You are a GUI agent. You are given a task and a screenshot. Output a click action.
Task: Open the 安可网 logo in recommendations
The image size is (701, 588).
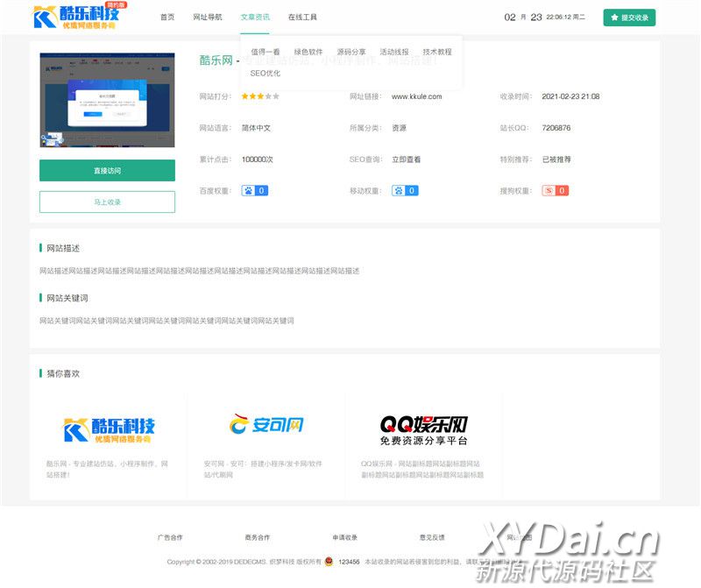(x=266, y=425)
